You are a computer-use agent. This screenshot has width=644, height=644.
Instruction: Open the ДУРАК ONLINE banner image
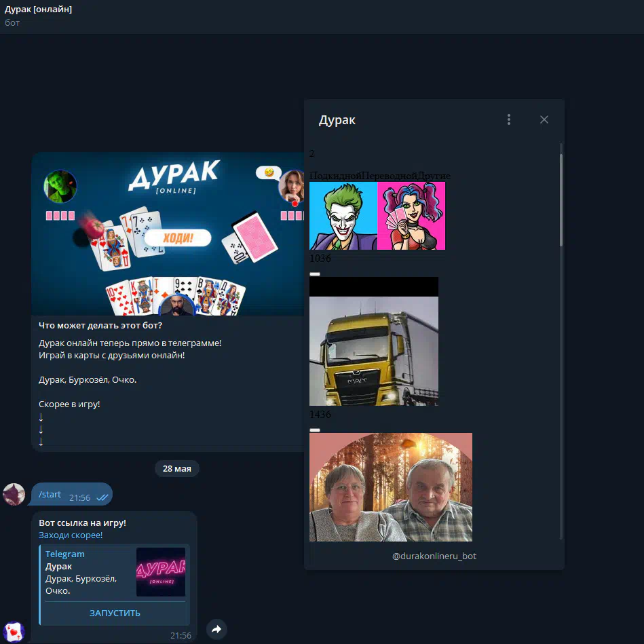click(x=168, y=233)
